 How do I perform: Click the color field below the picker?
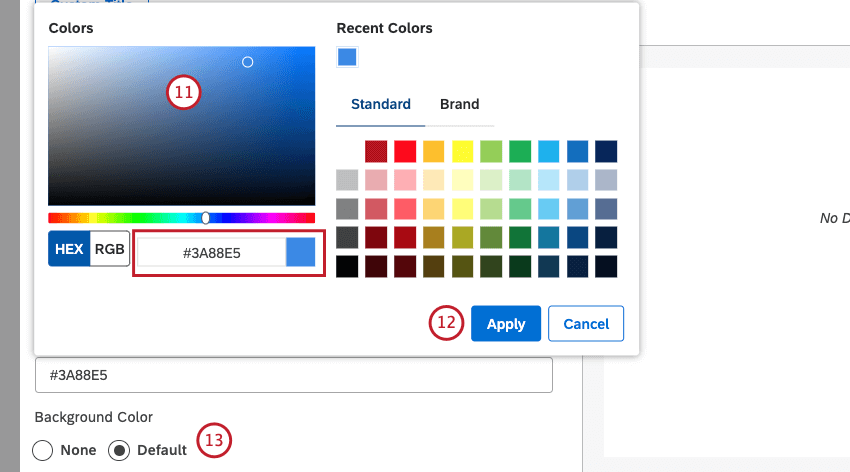tap(293, 376)
